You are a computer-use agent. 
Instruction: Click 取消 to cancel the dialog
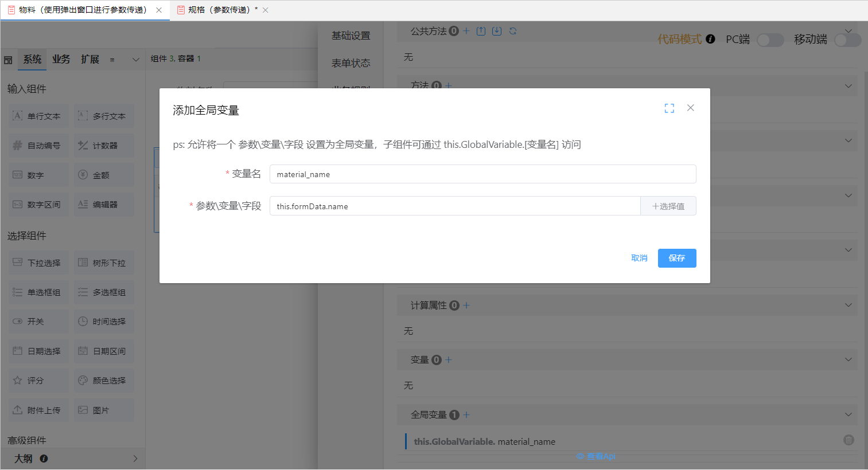click(639, 258)
